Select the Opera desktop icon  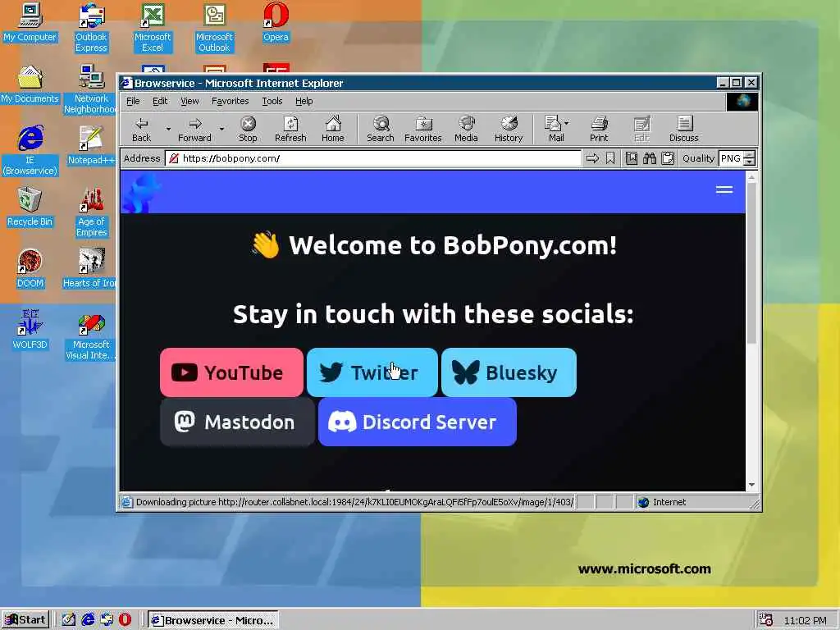(276, 22)
